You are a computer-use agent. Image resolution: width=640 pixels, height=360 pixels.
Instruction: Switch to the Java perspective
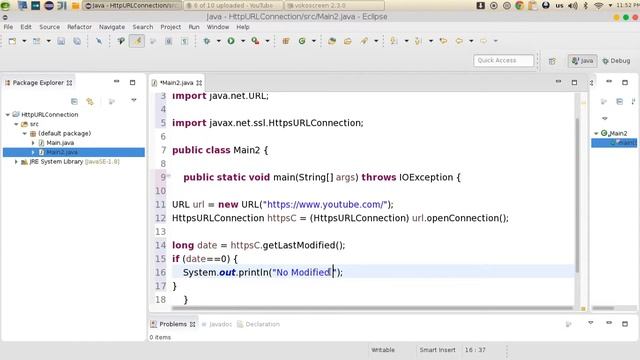click(582, 61)
